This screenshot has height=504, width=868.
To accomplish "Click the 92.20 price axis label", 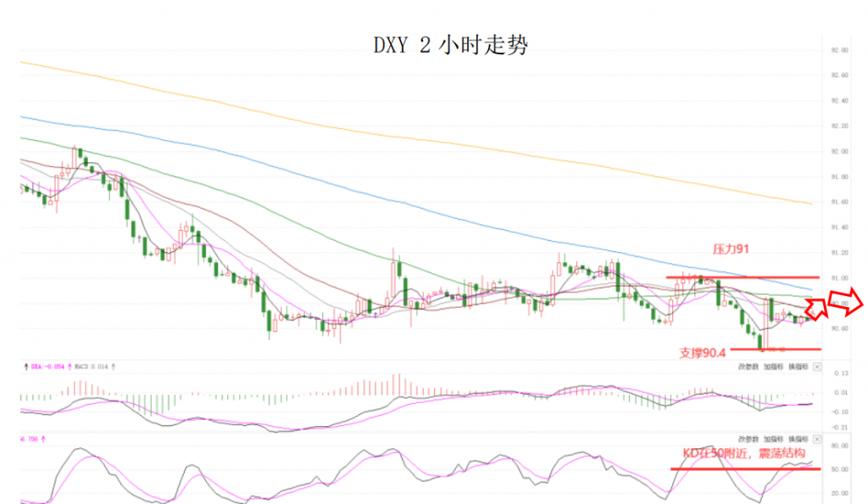I will 839,126.
